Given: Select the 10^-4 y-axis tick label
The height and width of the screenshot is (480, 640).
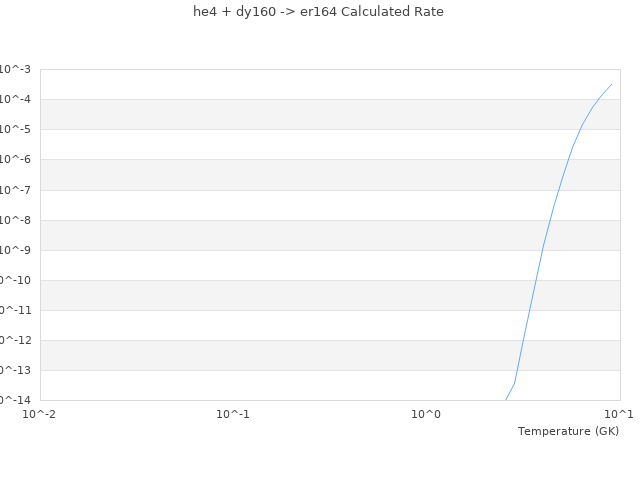Looking at the screenshot, I should coord(15,99).
